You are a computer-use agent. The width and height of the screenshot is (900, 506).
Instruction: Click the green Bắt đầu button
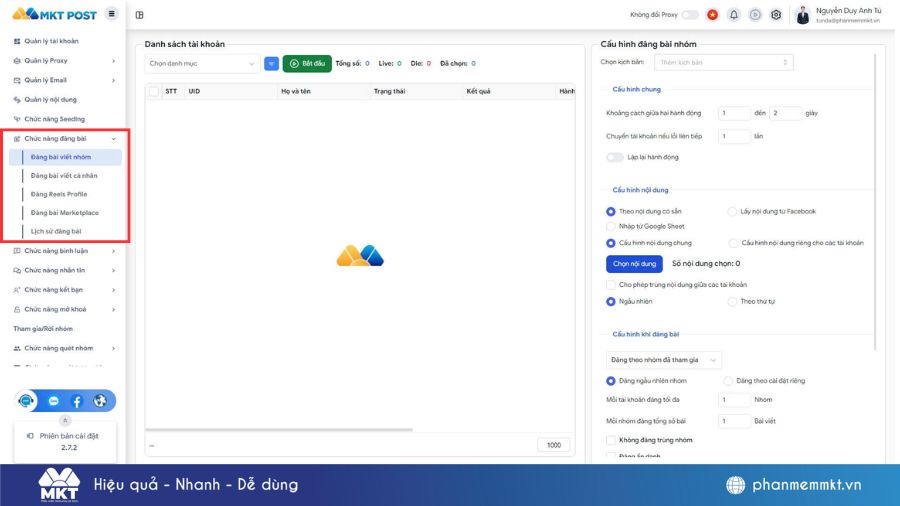click(x=307, y=64)
